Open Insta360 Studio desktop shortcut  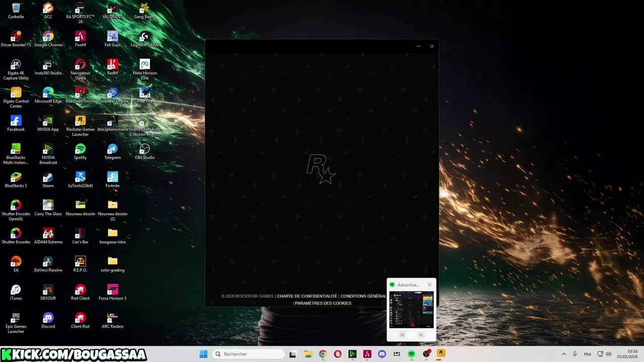[48, 67]
